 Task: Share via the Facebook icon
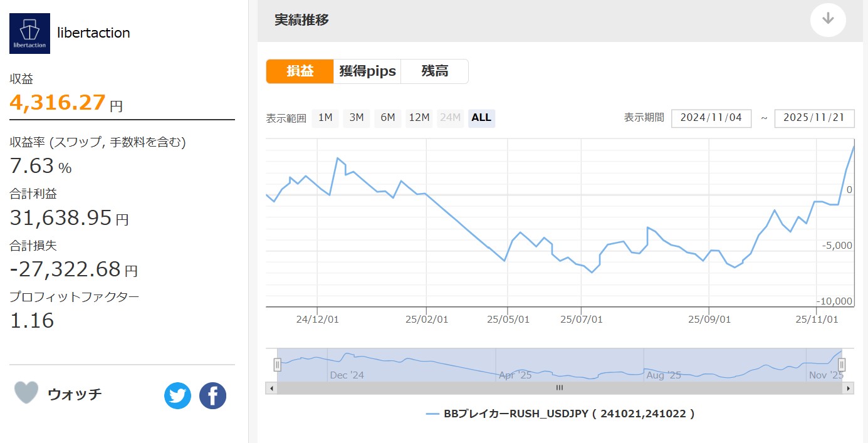(212, 396)
